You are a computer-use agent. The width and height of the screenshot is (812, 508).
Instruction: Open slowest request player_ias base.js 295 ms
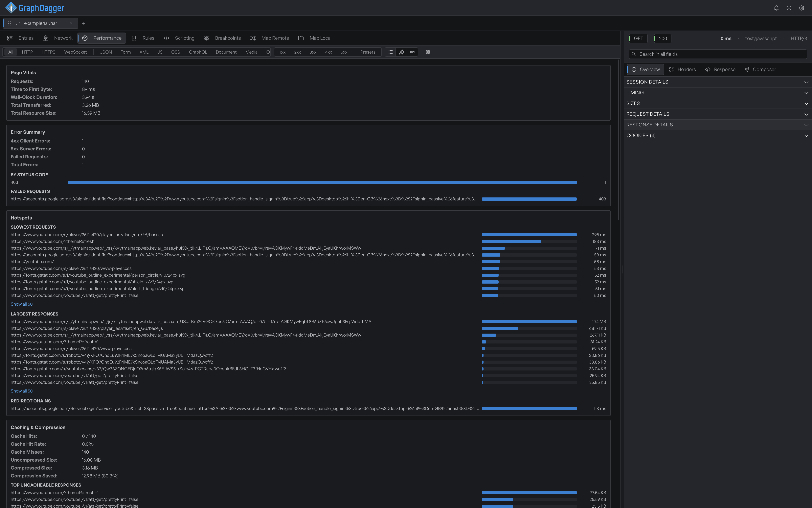[308, 235]
